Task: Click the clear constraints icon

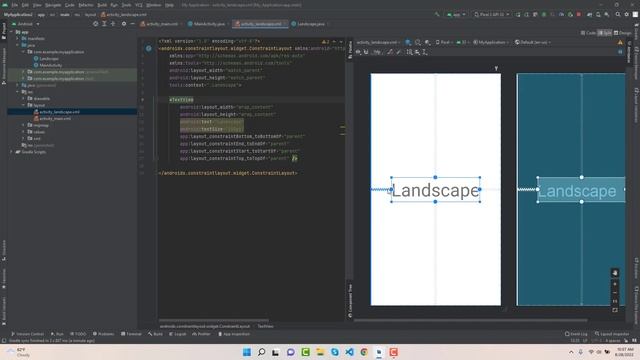Action: pyautogui.click(x=390, y=52)
